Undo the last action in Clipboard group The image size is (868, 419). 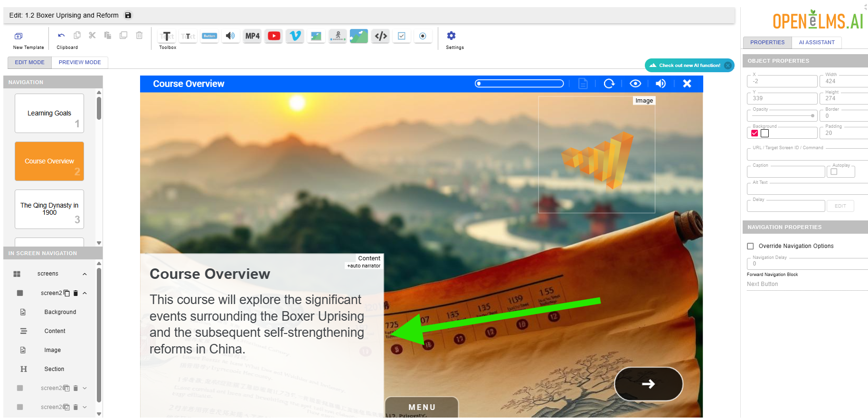coord(61,36)
